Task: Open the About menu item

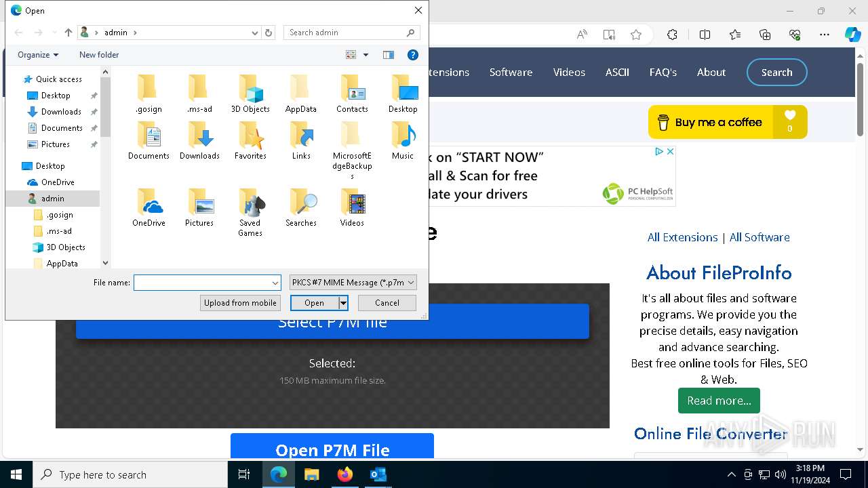Action: [711, 73]
